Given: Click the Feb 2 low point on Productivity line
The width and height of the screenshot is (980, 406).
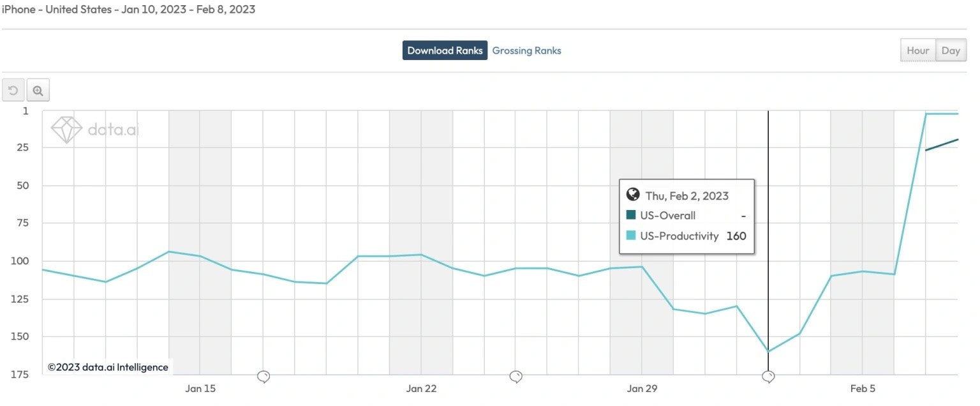Looking at the screenshot, I should pyautogui.click(x=768, y=351).
